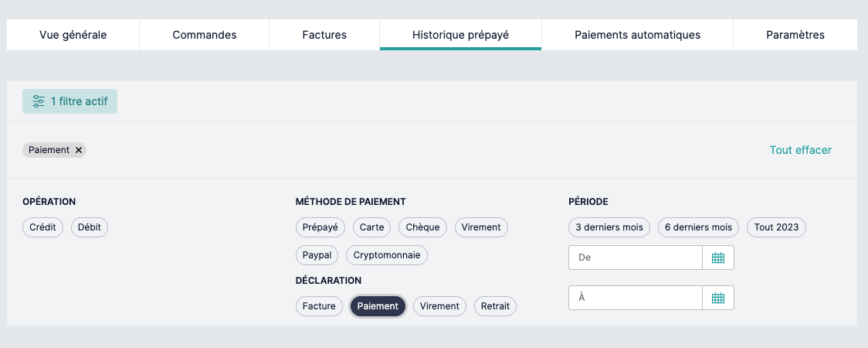Image resolution: width=868 pixels, height=348 pixels.
Task: Choose the 3 derniers mois period
Action: [x=609, y=227]
